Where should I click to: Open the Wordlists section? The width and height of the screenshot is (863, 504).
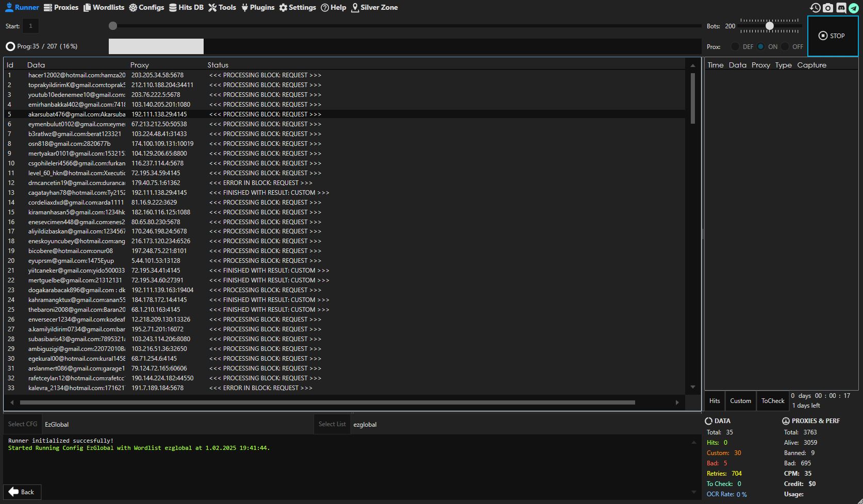click(x=104, y=7)
